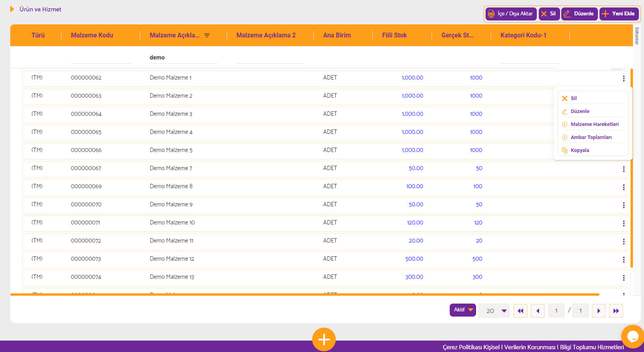The height and width of the screenshot is (352, 644).
Task: Click Yeni Ekle to add a new item
Action: coord(619,14)
